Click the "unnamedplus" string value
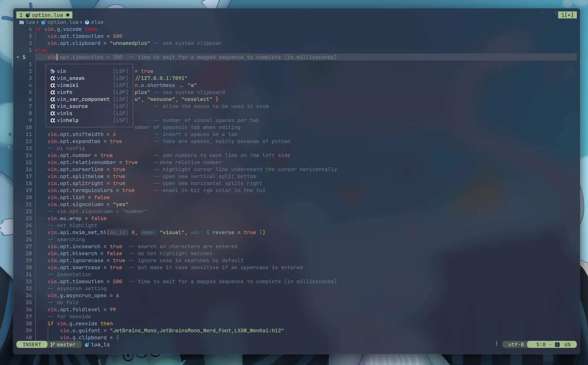The width and height of the screenshot is (588, 365). 130,43
